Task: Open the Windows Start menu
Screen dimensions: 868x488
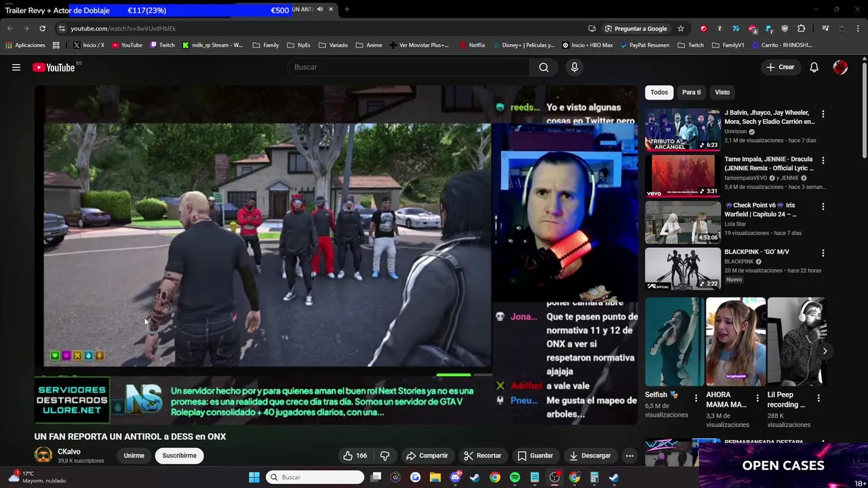Action: [x=254, y=477]
